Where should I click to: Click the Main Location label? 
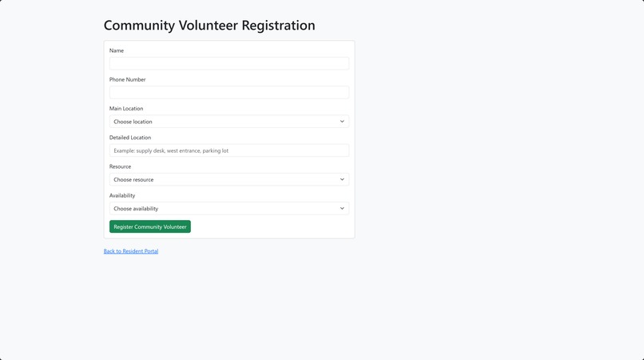(126, 109)
